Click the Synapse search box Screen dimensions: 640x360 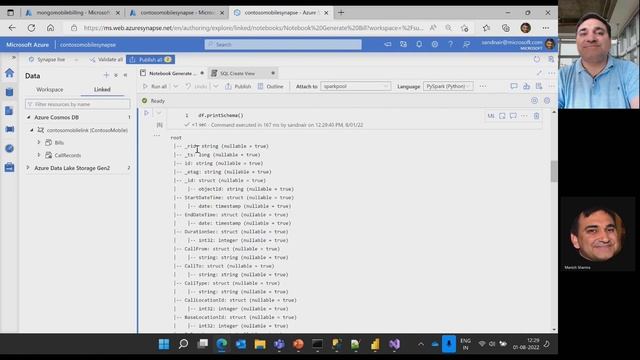click(283, 44)
